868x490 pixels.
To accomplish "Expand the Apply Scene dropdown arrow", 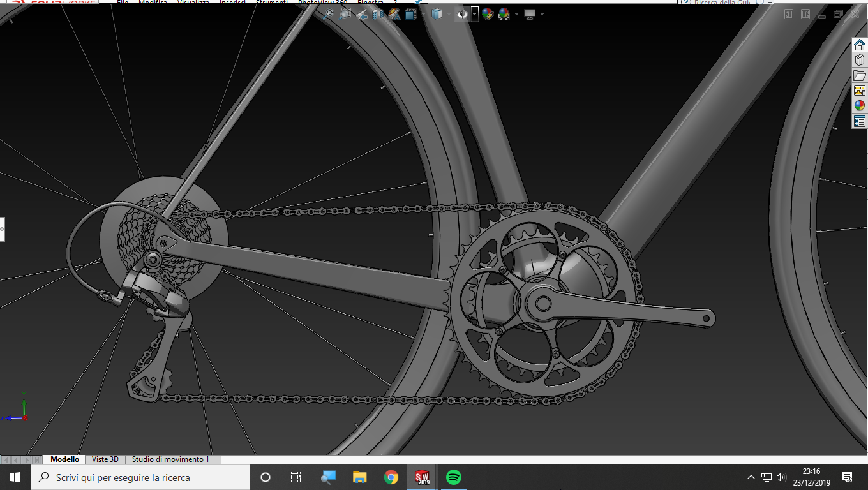I will tap(516, 14).
